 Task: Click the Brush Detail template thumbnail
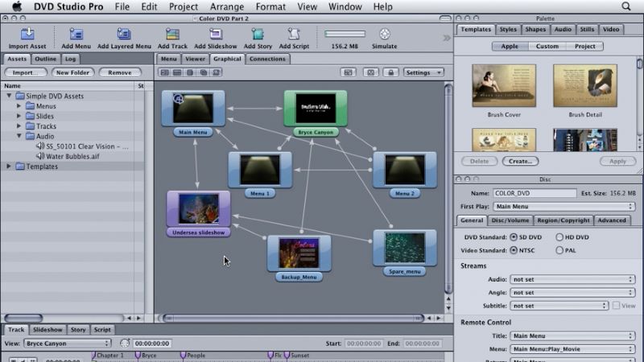585,86
